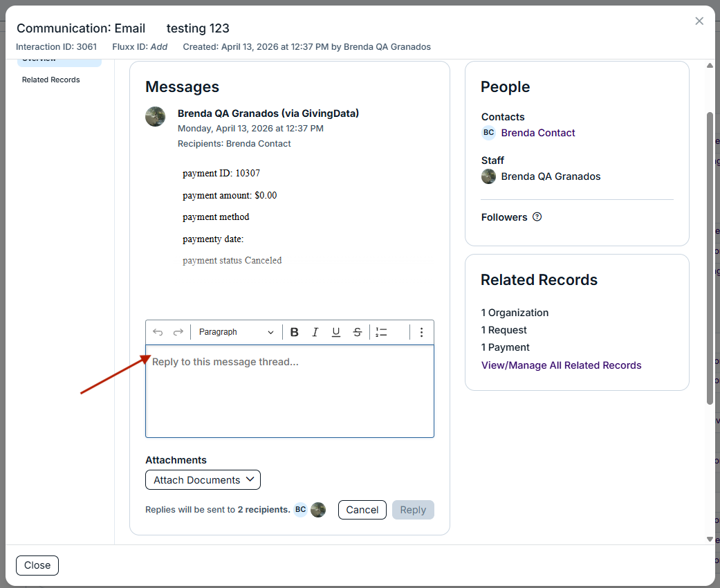Click the Close button at the bottom left
Screen dimensions: 720x588
pyautogui.click(x=37, y=565)
